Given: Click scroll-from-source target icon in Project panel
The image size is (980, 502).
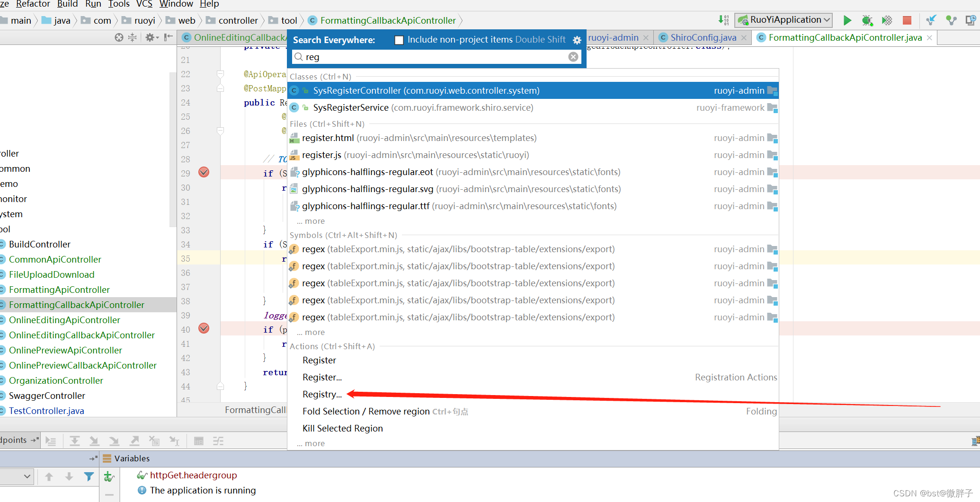Looking at the screenshot, I should pos(119,37).
